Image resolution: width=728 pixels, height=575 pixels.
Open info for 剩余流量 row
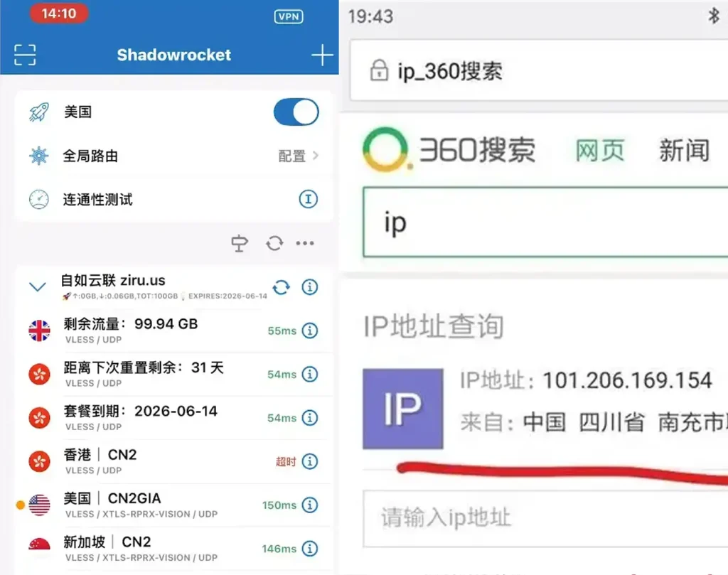click(310, 331)
